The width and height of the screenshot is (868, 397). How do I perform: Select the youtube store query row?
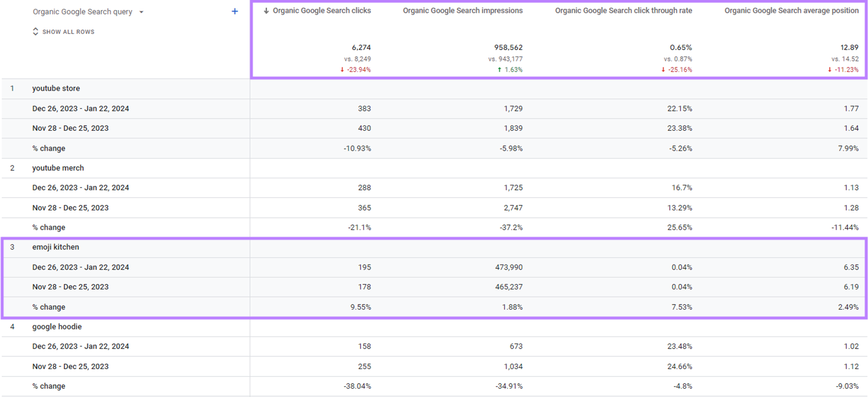click(56, 88)
